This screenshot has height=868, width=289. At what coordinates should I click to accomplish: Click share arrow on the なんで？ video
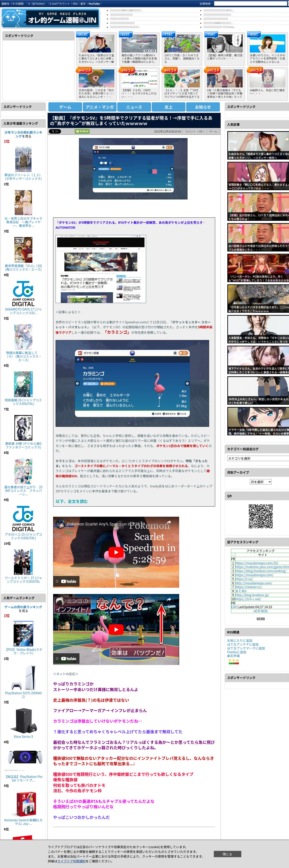pos(169,599)
